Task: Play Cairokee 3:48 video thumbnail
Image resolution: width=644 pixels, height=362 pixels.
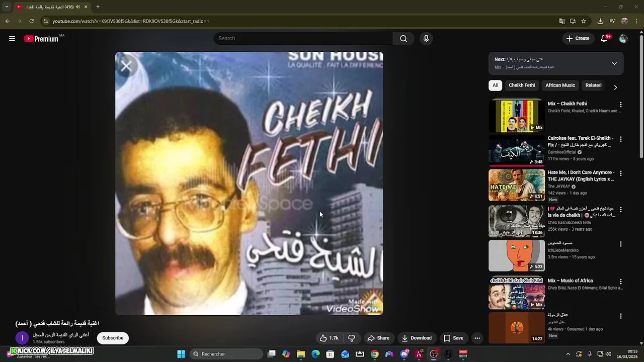Action: point(517,150)
